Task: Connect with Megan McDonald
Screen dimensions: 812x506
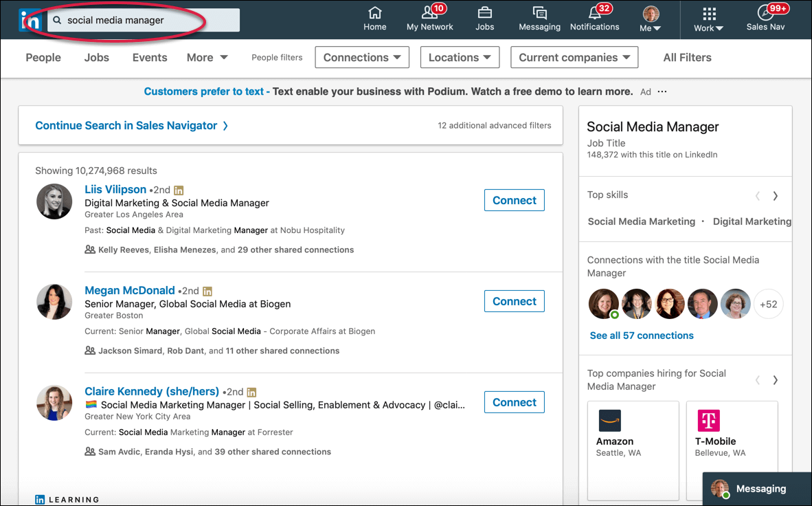Action: 515,301
